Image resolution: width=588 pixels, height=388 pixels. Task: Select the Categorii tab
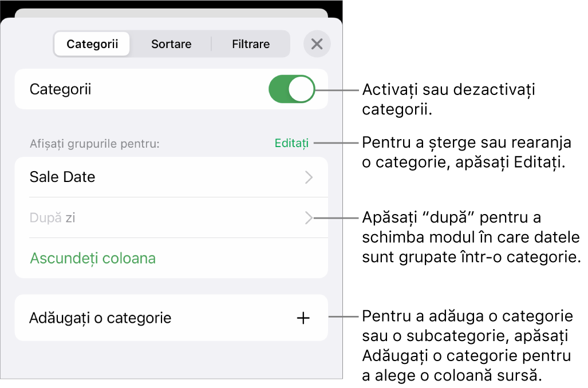click(x=92, y=43)
